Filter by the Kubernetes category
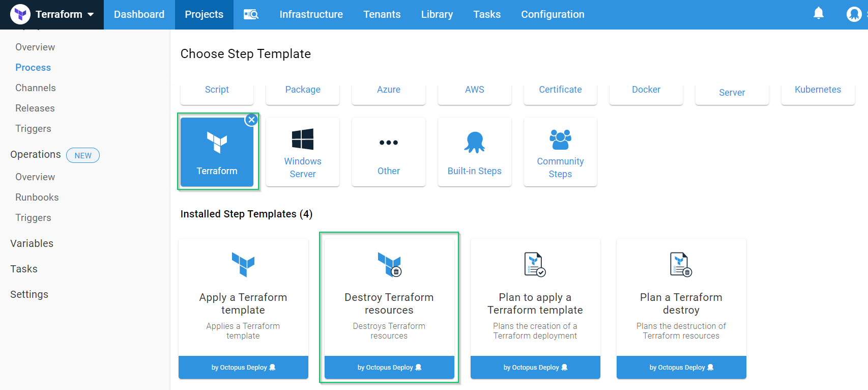This screenshot has height=390, width=868. [x=818, y=90]
